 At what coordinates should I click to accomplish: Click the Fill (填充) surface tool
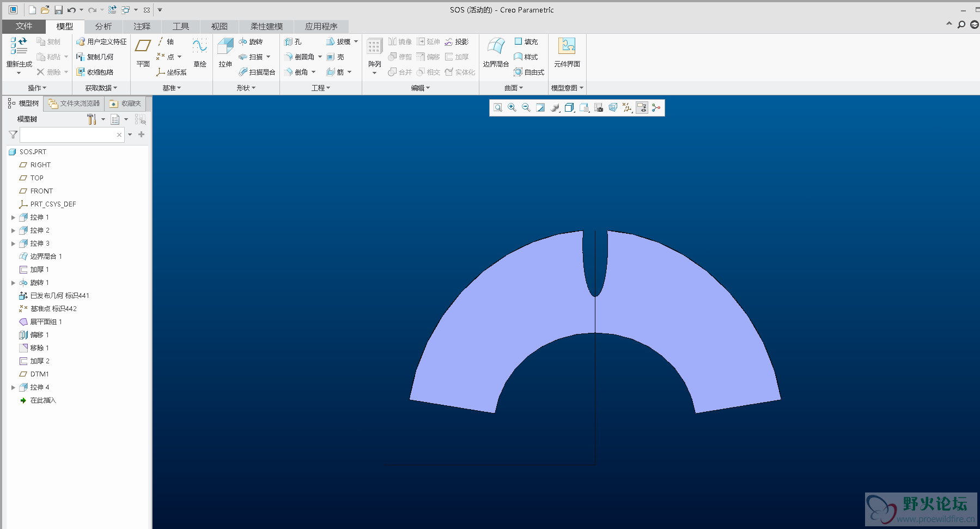click(x=526, y=41)
